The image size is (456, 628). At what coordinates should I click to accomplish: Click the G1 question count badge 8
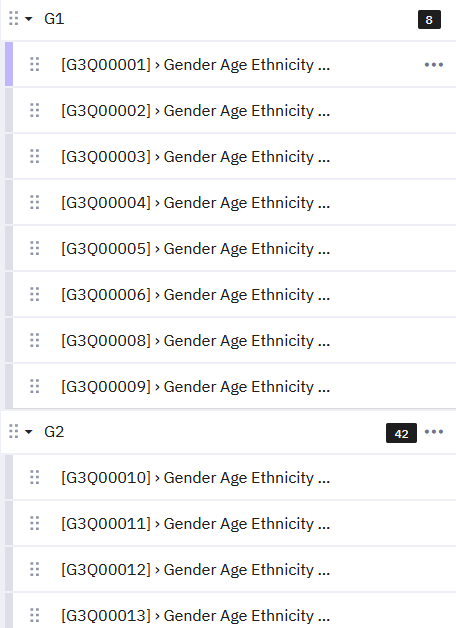coord(429,20)
